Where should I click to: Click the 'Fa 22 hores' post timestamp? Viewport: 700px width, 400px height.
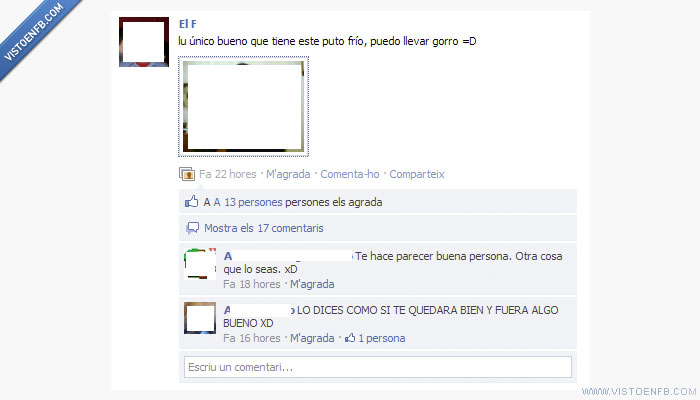(x=228, y=174)
